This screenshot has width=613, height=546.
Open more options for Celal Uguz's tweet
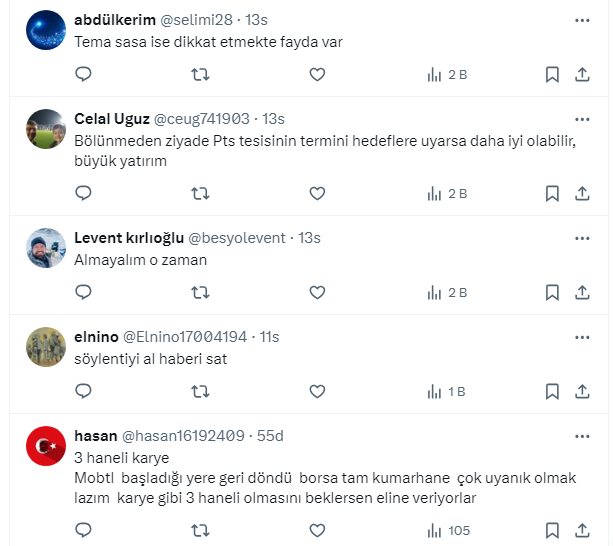tap(582, 117)
